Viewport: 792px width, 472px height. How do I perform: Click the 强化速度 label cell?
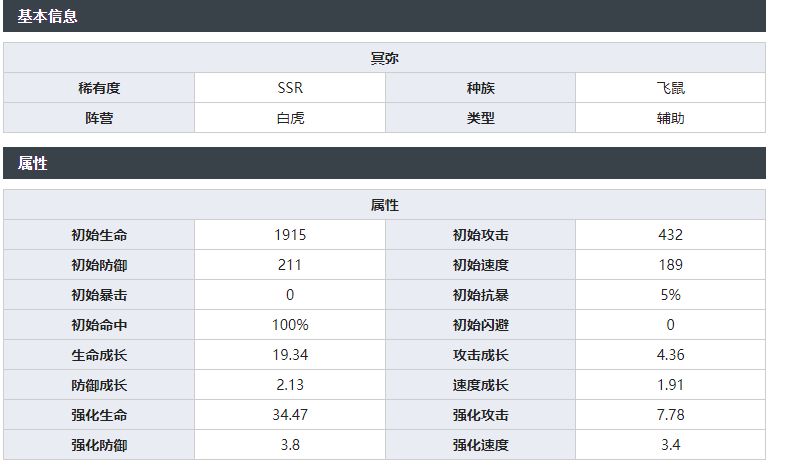click(480, 445)
